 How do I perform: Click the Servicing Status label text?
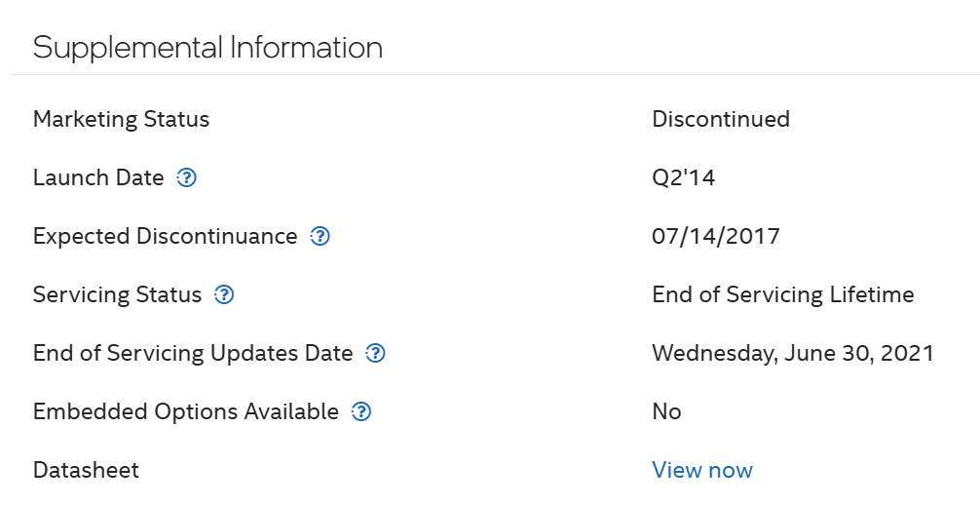[117, 295]
